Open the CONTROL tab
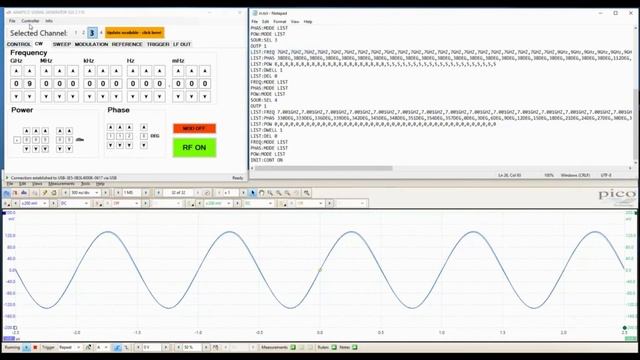The width and height of the screenshot is (640, 360). coord(19,44)
